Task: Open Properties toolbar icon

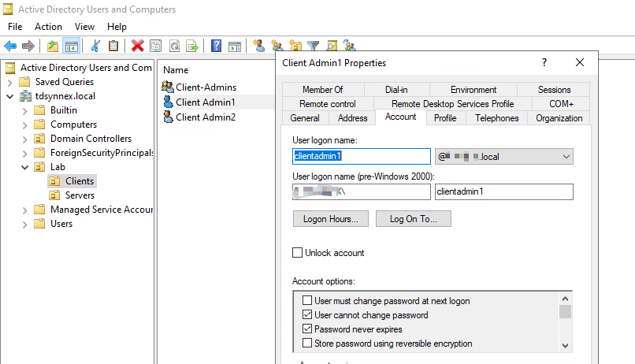Action: pyautogui.click(x=156, y=46)
